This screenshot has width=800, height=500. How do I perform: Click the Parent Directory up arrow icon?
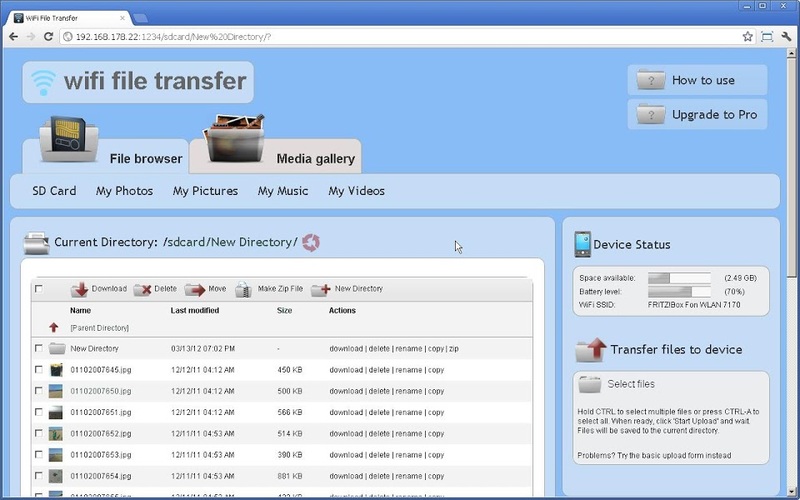click(x=54, y=328)
